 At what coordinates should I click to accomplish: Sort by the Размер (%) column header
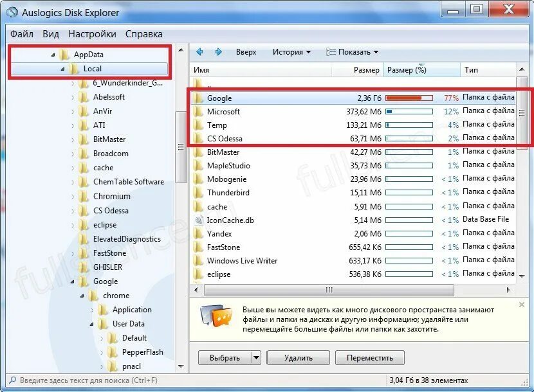click(422, 70)
